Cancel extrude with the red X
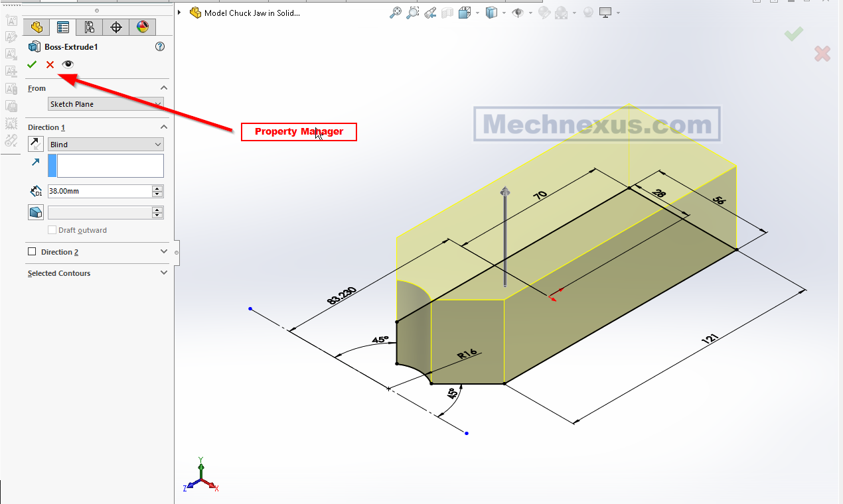The image size is (843, 504). pos(50,64)
